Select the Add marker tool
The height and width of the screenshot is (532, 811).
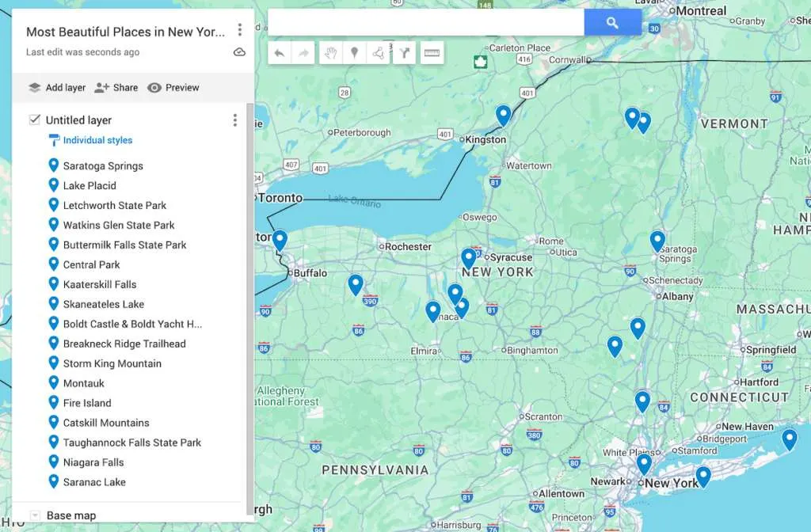click(x=354, y=53)
